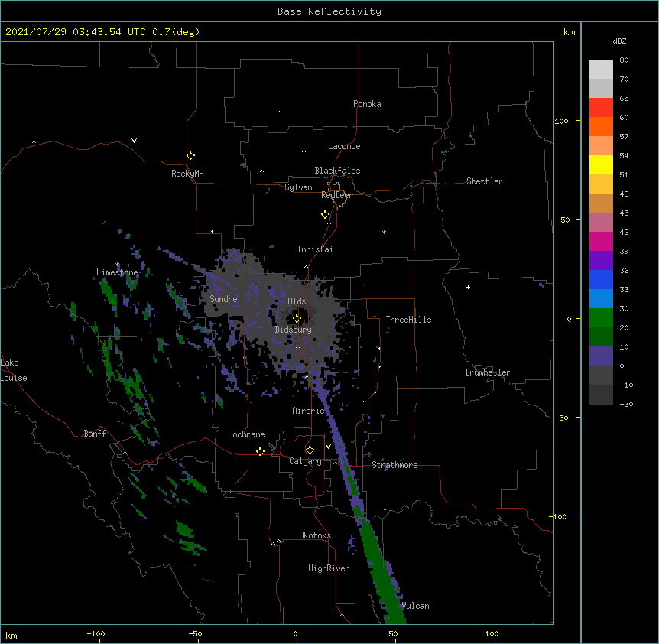This screenshot has width=659, height=644.
Task: Click the Vulcan label
Action: (x=415, y=606)
